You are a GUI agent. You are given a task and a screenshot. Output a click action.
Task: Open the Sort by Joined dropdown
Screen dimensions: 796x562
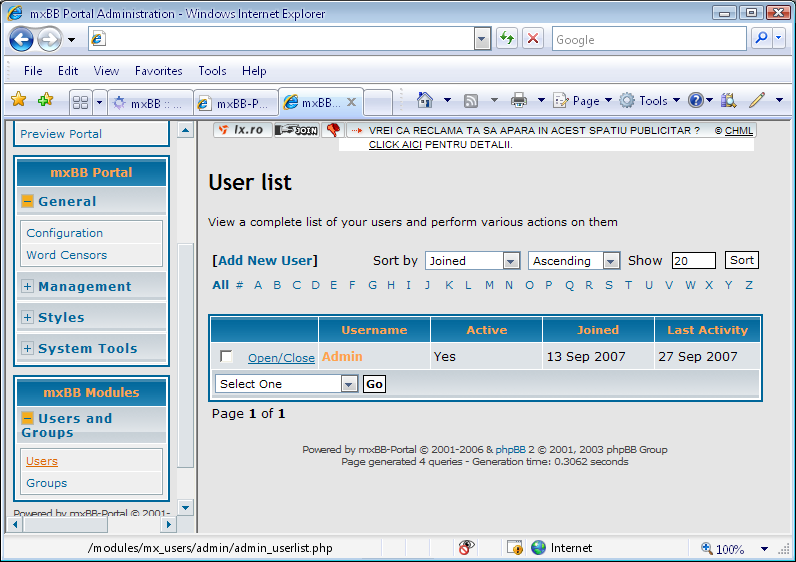[472, 261]
